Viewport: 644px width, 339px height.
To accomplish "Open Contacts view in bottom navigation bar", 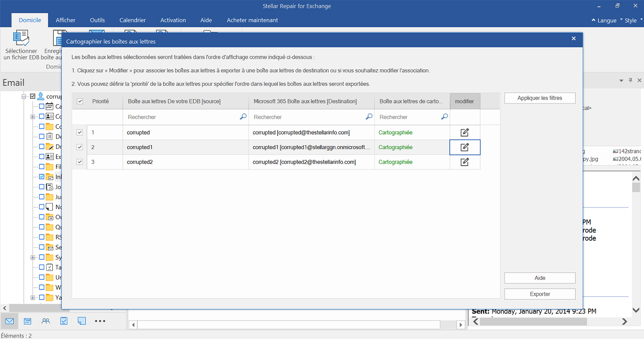I will pos(46,321).
